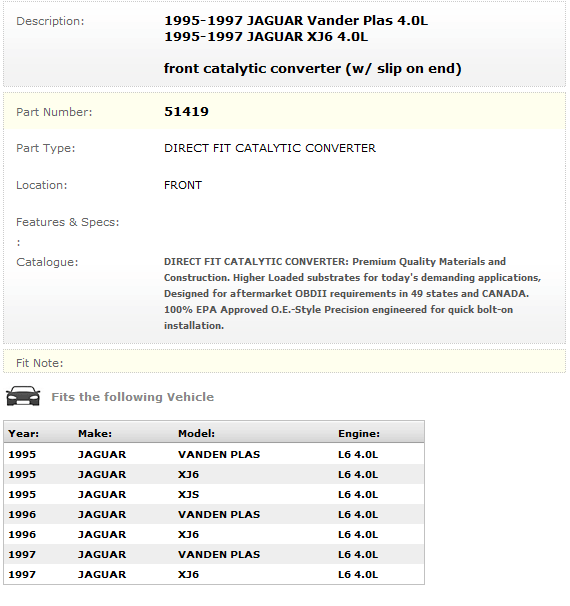The image size is (570, 606).
Task: Click the Make column header
Action: coord(95,434)
